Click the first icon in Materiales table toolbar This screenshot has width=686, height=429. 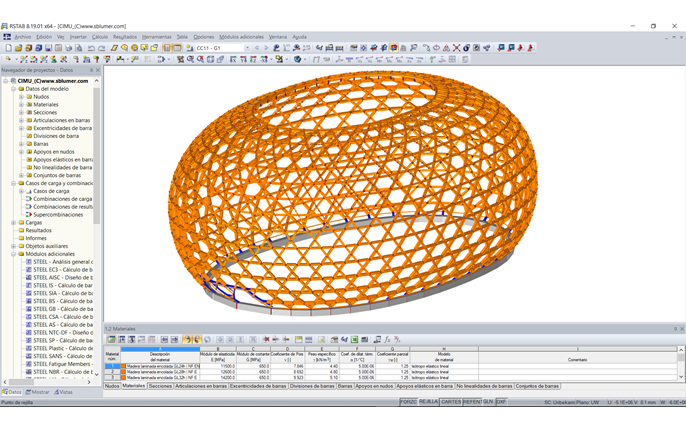pyautogui.click(x=112, y=339)
